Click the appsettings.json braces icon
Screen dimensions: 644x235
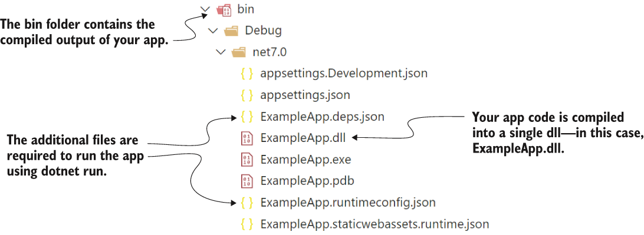(247, 95)
